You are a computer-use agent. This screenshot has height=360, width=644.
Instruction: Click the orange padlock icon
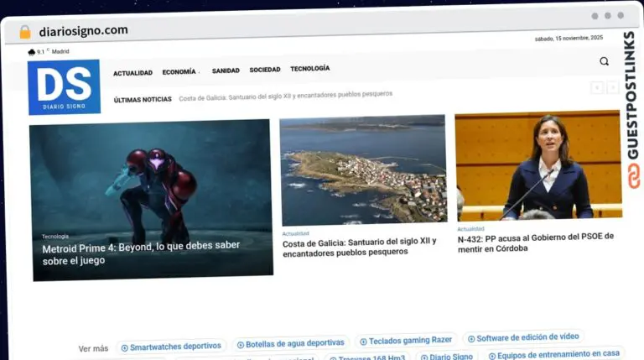[x=24, y=32]
